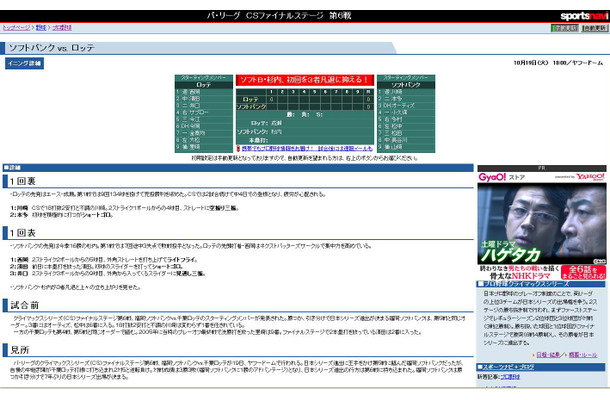Click the 本塁打 label in the scoreboard
610x400 pixels.
coord(256,140)
